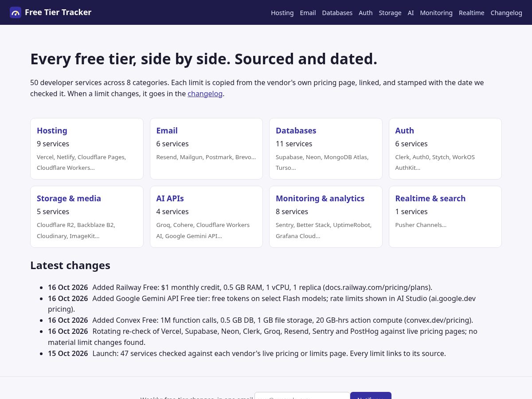Click 'Resend, Mailgun, Postmark, Brevo' list text

206,157
